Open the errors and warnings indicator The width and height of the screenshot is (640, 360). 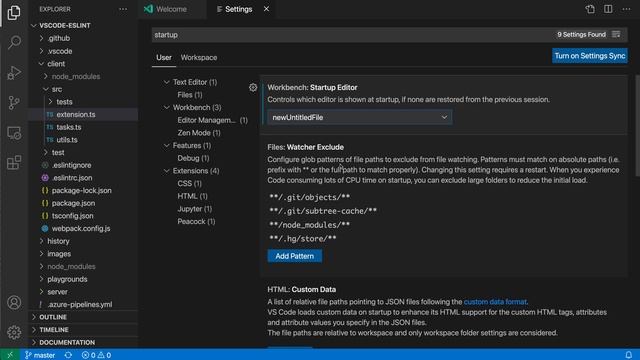point(96,355)
